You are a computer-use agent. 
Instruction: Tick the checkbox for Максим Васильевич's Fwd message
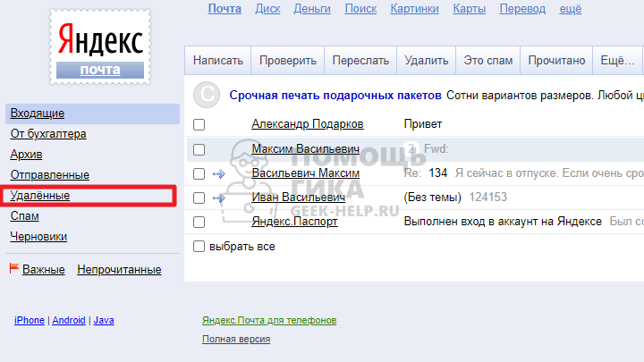click(199, 149)
